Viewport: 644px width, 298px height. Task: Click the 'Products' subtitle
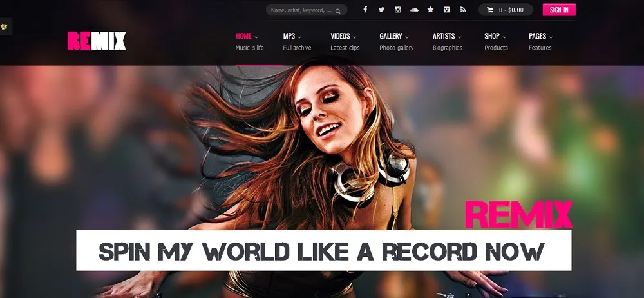click(496, 48)
